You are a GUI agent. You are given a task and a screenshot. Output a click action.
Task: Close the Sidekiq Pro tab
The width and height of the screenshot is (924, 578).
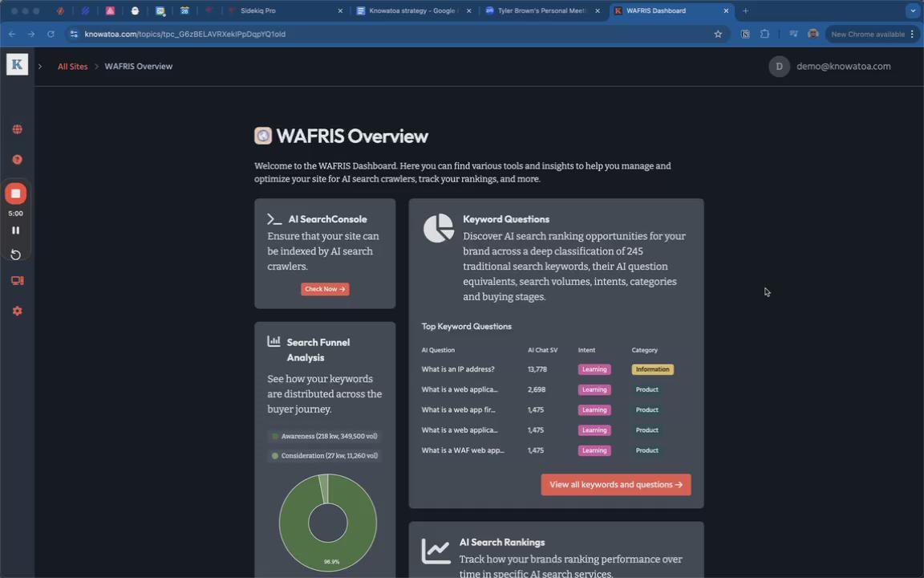[340, 10]
